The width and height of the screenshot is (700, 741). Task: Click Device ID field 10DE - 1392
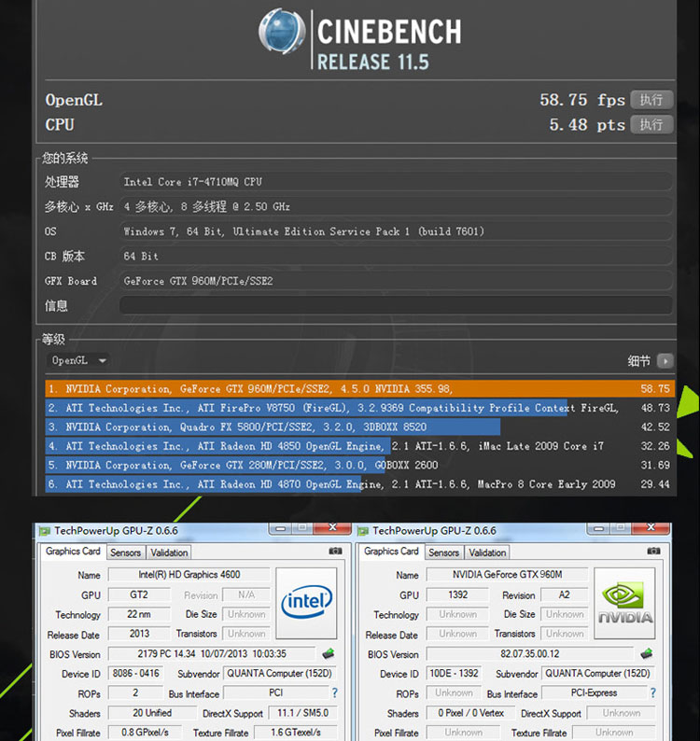click(455, 674)
